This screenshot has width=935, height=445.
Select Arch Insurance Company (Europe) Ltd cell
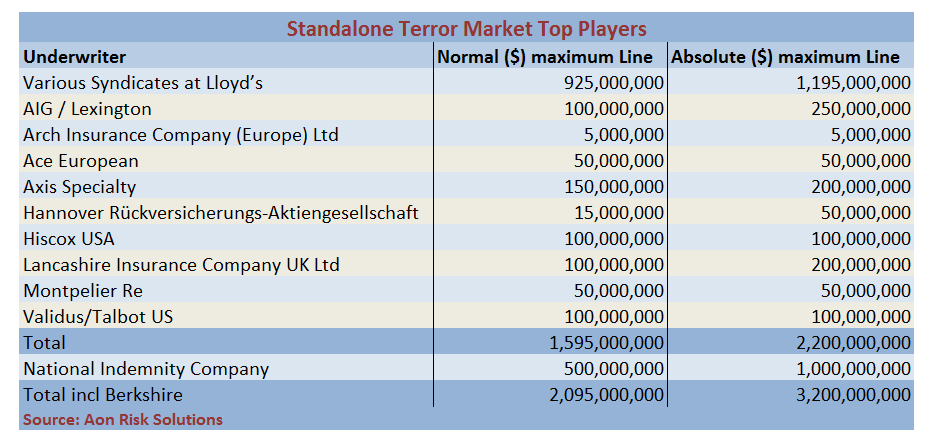[180, 134]
